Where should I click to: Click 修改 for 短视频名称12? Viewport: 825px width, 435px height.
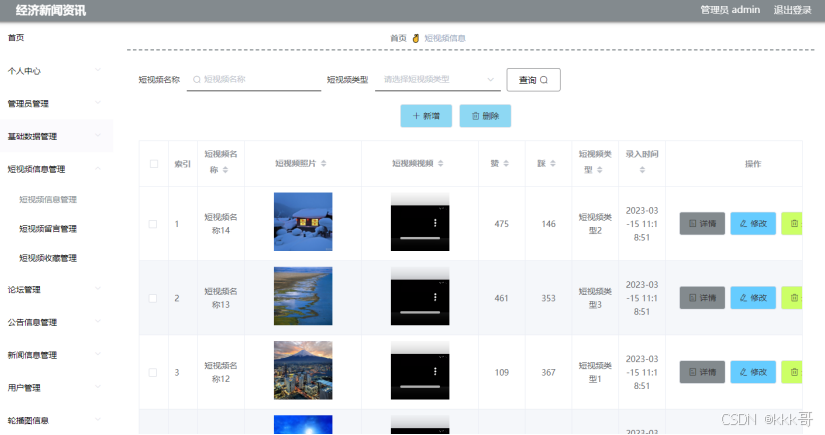coord(753,372)
